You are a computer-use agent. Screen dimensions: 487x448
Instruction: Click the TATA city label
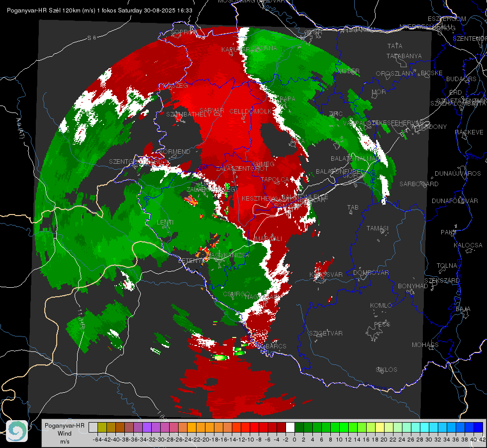point(395,46)
